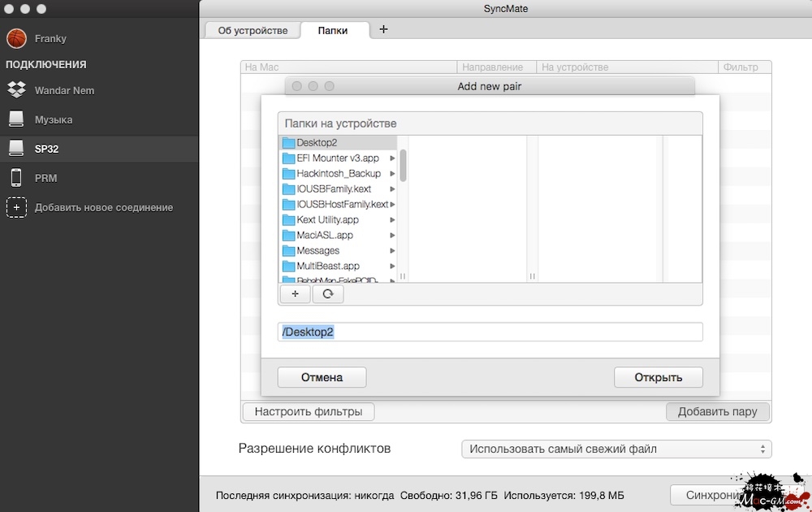Image resolution: width=812 pixels, height=512 pixels.
Task: Click the /Desktop2 path input field
Action: point(490,332)
